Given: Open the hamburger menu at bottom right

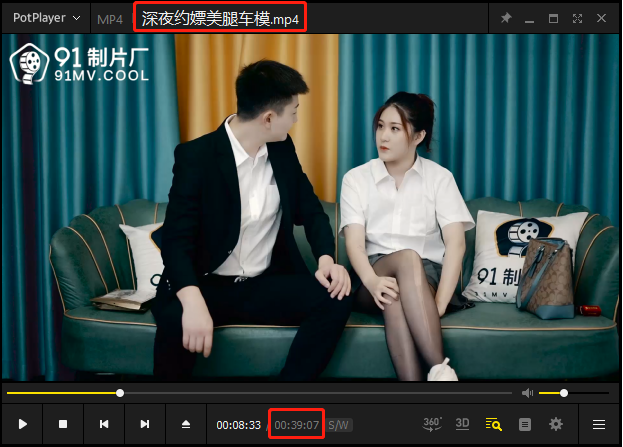Looking at the screenshot, I should (599, 424).
